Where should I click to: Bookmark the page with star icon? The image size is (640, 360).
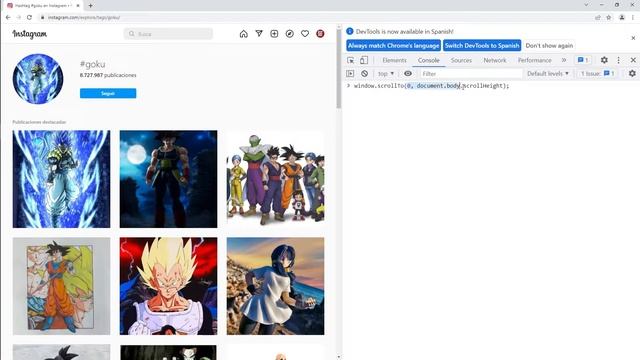[609, 18]
